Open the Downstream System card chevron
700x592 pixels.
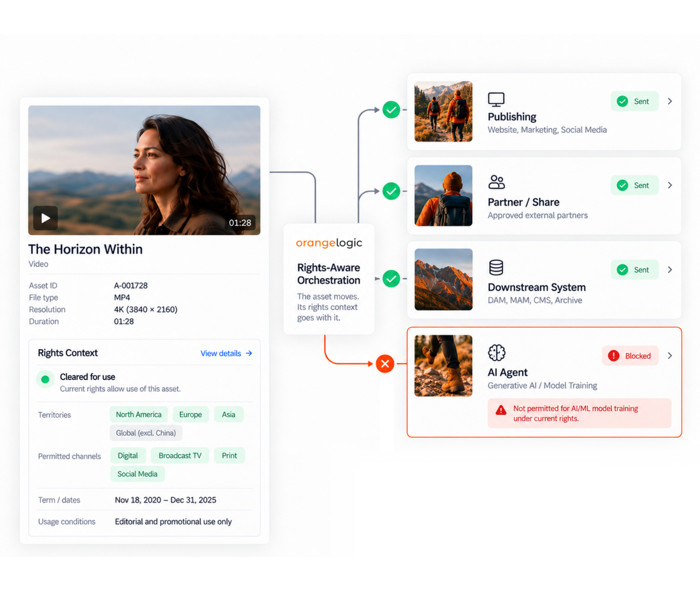pyautogui.click(x=670, y=270)
